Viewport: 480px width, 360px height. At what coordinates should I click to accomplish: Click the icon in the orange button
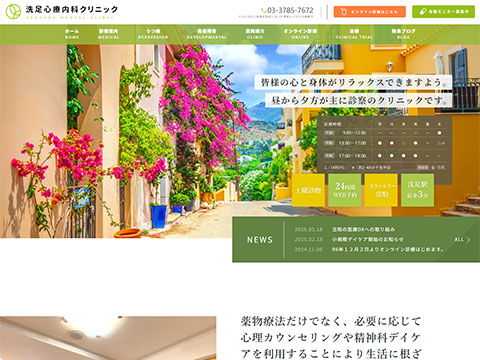click(344, 12)
